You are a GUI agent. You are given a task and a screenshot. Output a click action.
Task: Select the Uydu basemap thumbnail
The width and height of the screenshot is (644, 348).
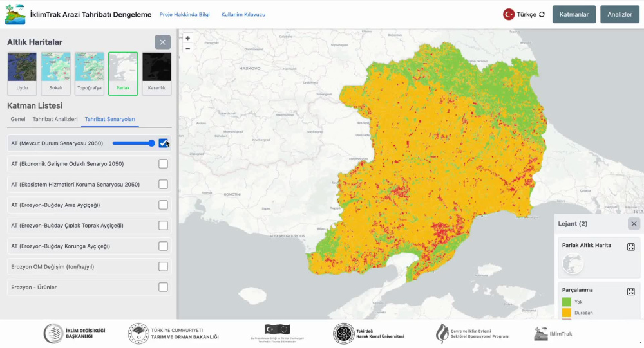pos(22,73)
